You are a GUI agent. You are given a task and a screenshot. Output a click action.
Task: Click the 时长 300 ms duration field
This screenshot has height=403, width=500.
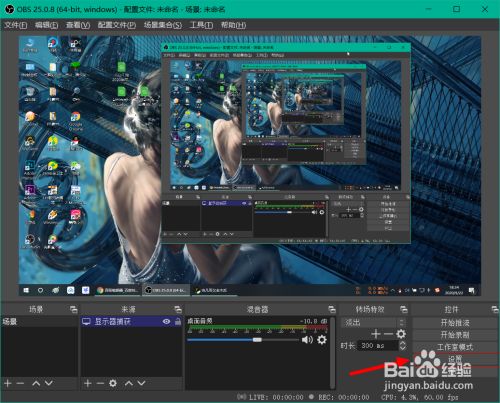tap(378, 346)
